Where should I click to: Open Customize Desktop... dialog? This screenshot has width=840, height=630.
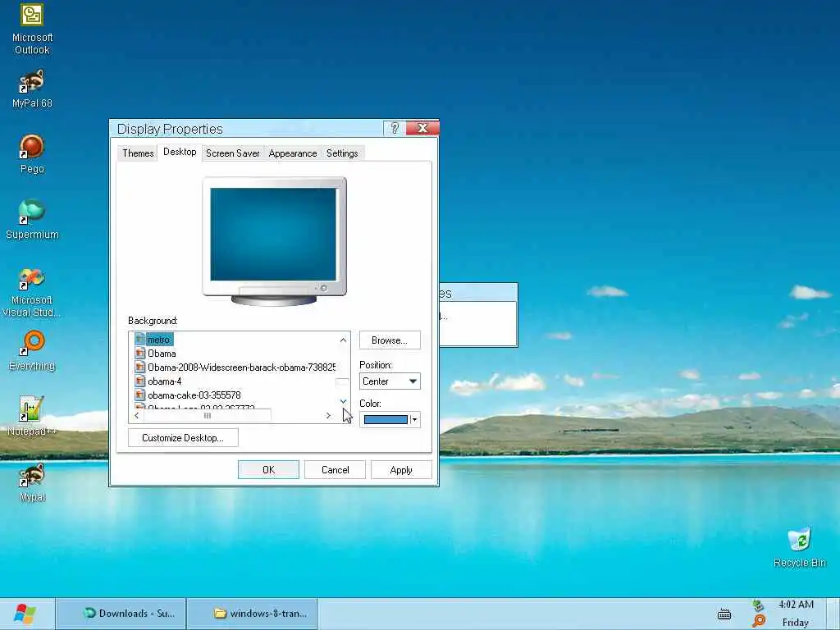[x=183, y=438]
